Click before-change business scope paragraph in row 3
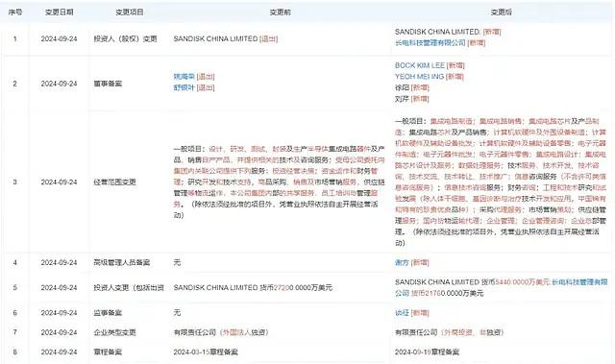 280,182
